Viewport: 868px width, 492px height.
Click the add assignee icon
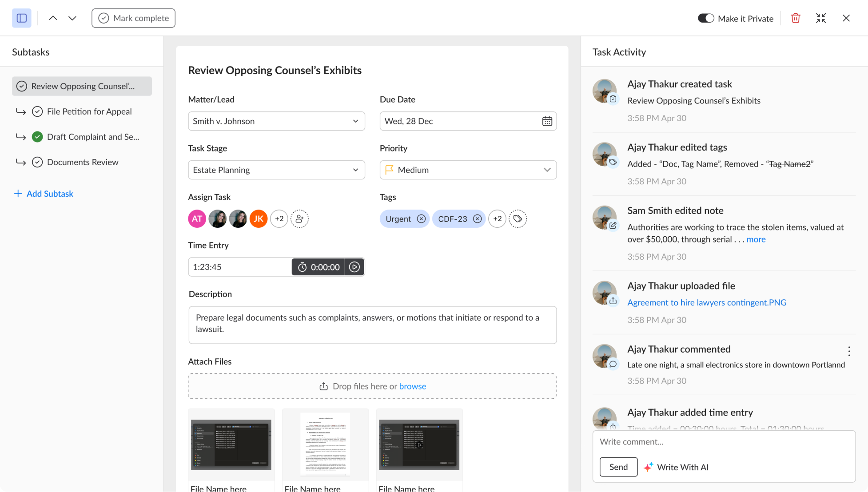[299, 218]
